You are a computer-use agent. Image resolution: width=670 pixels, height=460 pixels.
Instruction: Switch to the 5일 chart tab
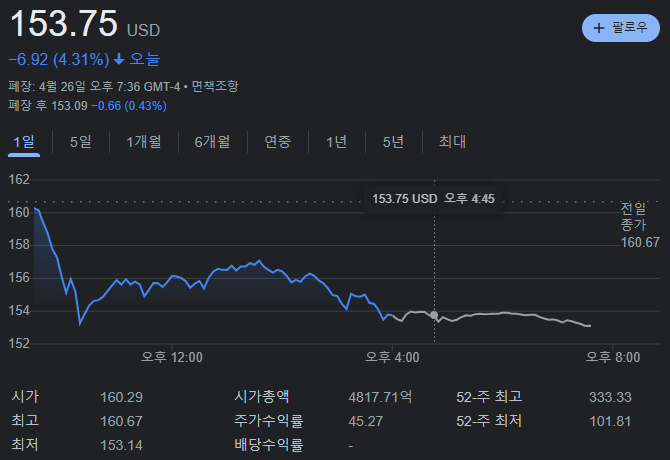[81, 142]
